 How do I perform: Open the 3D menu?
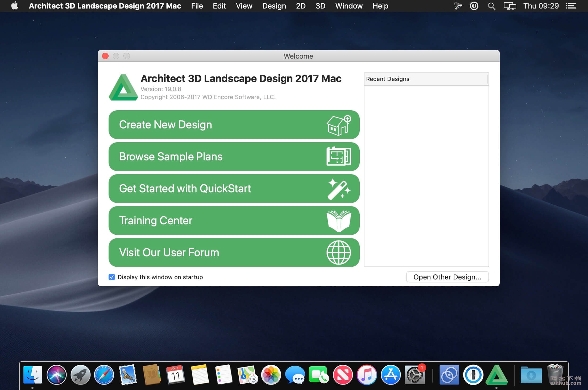(320, 6)
